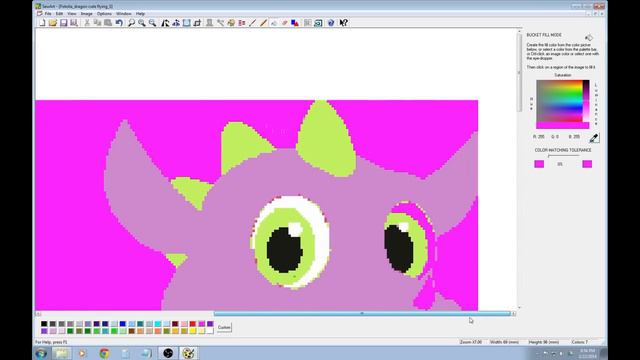Image resolution: width=640 pixels, height=360 pixels.
Task: Click the bucket fill mode icon
Action: (x=589, y=38)
